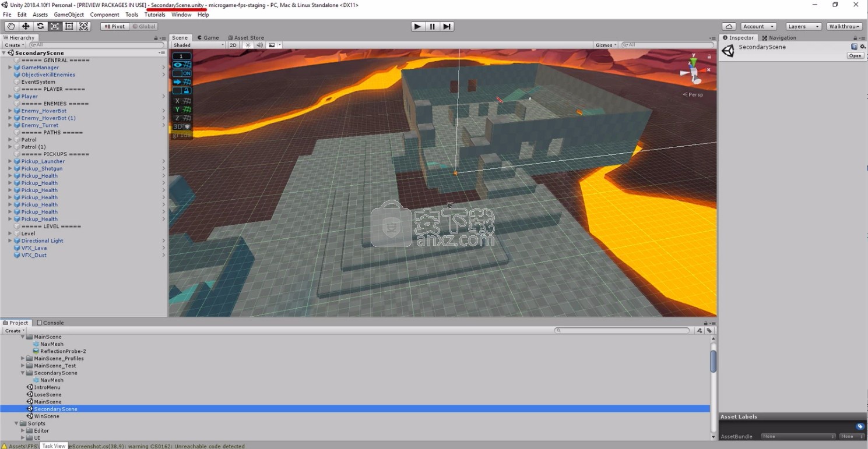Open the Gizmos dropdown
The height and width of the screenshot is (449, 868).
point(606,45)
